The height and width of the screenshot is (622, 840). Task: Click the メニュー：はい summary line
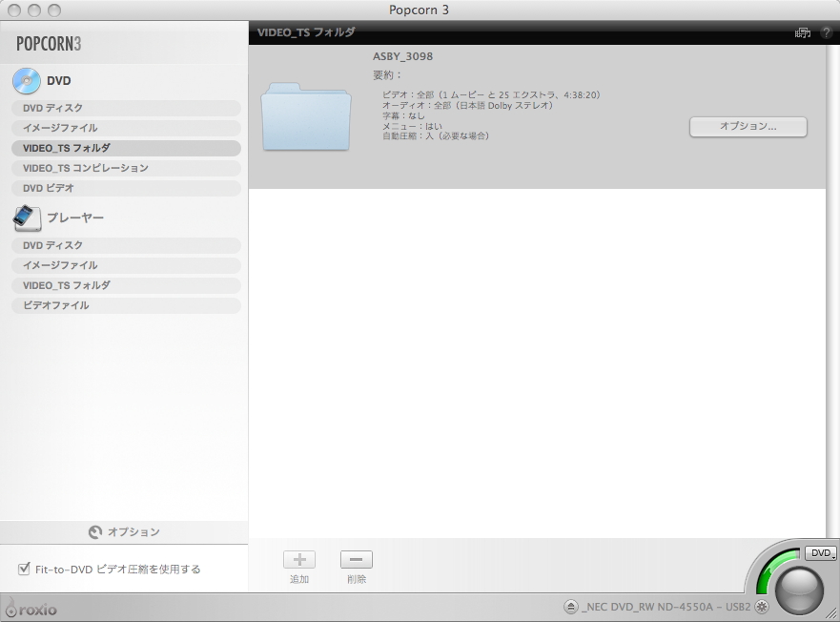[412, 126]
